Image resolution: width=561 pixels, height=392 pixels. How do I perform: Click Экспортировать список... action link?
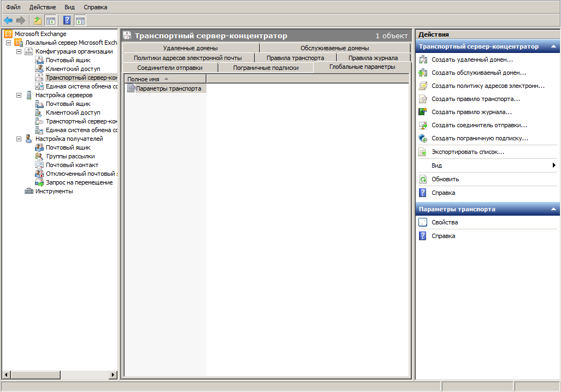tap(468, 152)
